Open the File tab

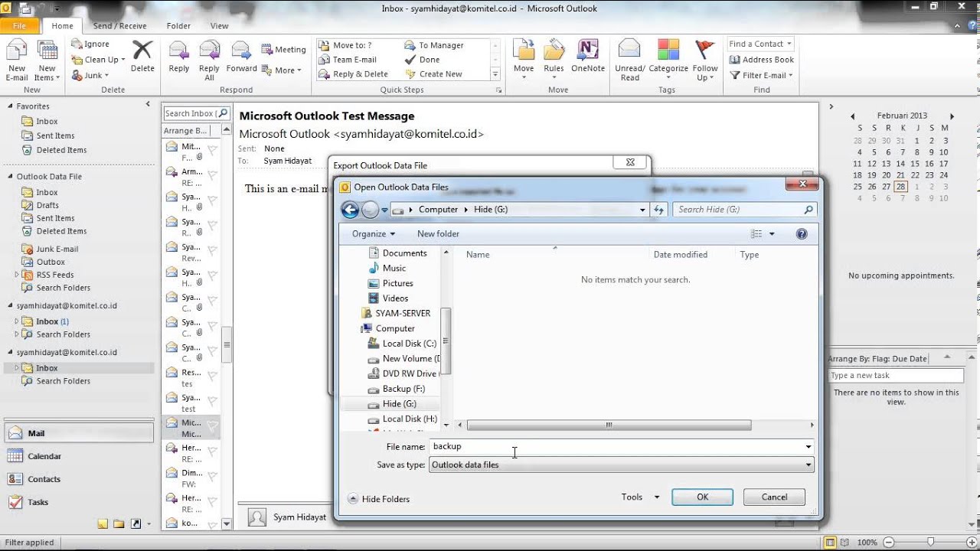point(19,26)
